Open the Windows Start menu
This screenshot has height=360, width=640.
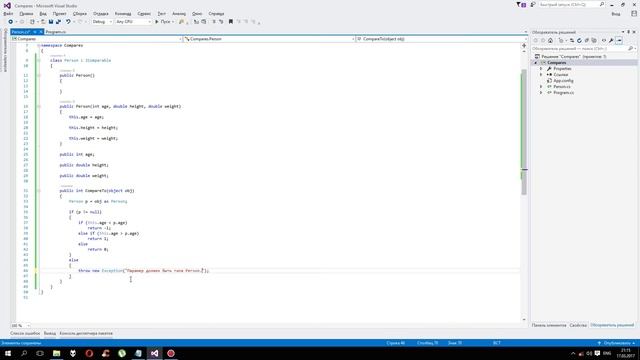pos(8,353)
